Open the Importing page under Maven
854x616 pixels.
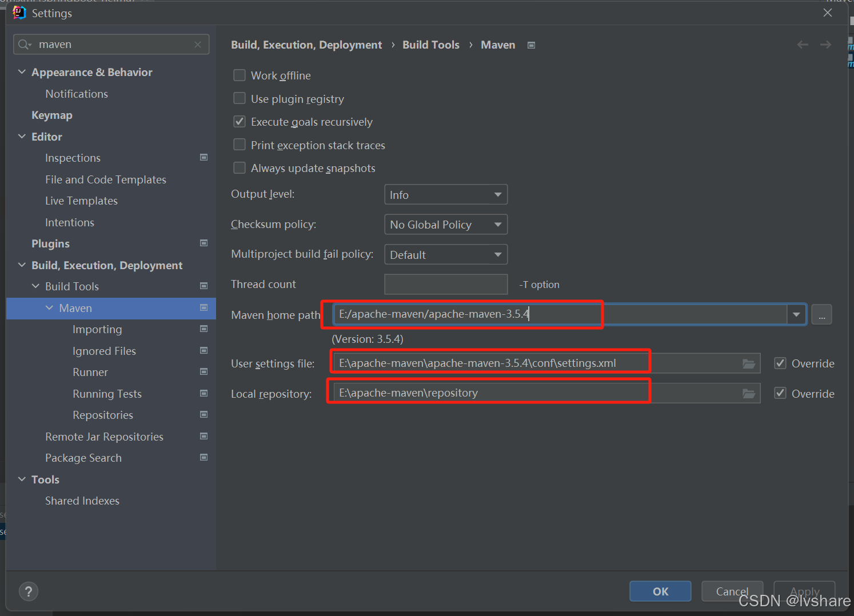click(97, 329)
